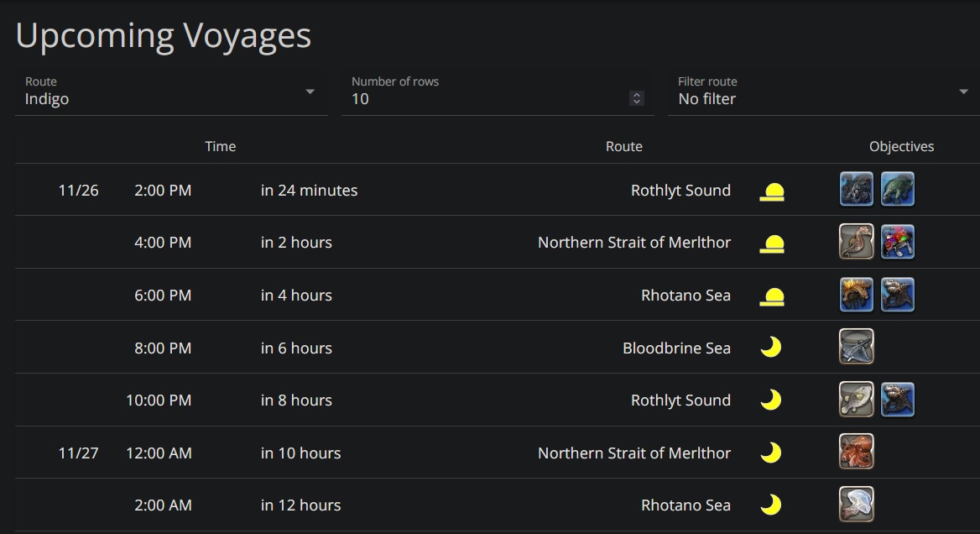Click the seahorse objective icon

857,242
